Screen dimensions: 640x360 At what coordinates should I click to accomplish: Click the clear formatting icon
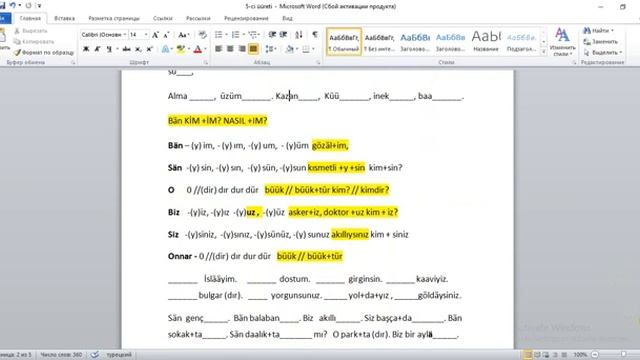(x=202, y=35)
